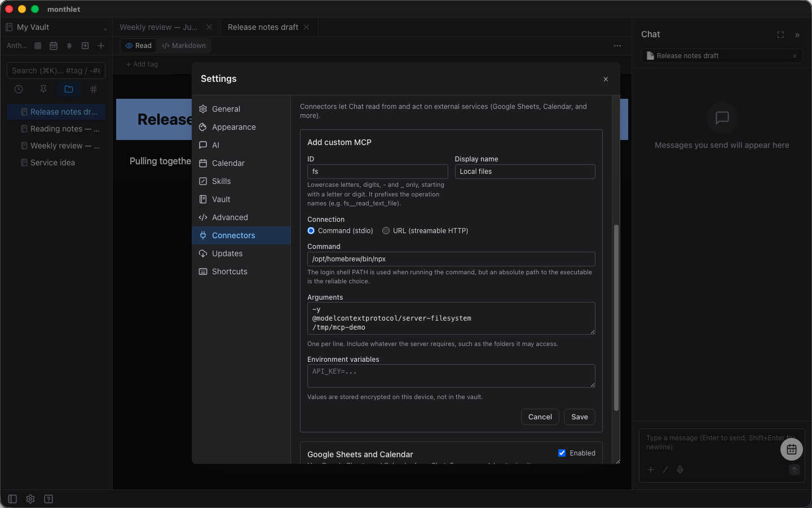Open Service idea note
The width and height of the screenshot is (812, 508).
coord(56,163)
